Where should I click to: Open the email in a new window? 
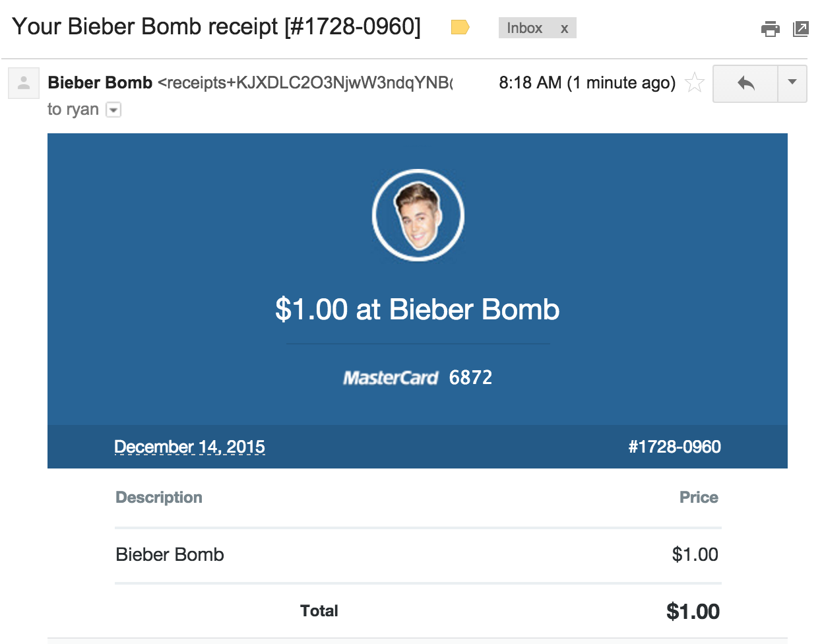(x=800, y=29)
